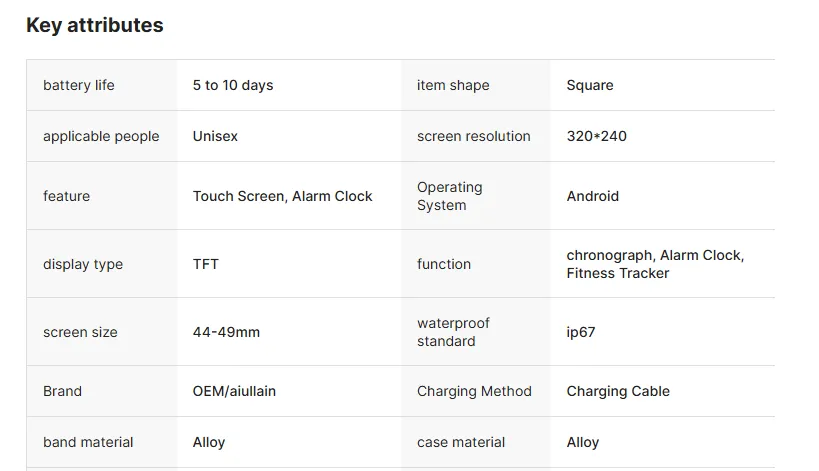Viewport: 819px width, 471px height.
Task: Select the TFT display value
Action: 206,264
